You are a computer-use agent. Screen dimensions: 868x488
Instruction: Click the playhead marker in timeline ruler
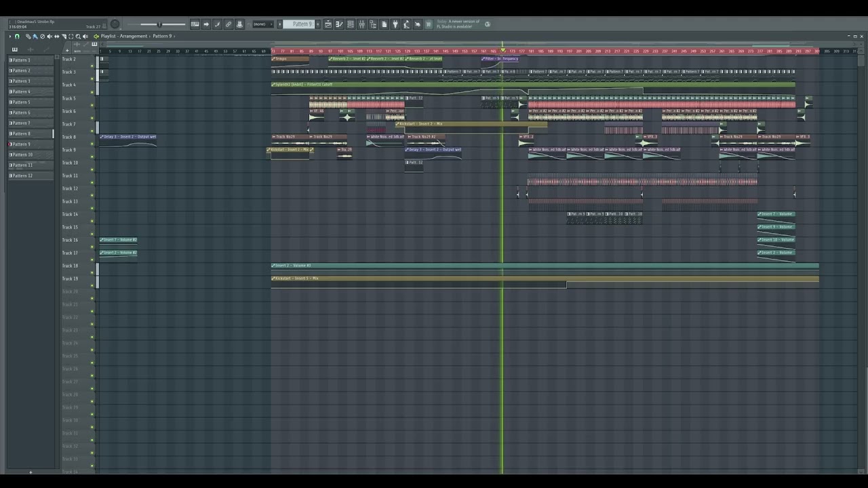502,51
